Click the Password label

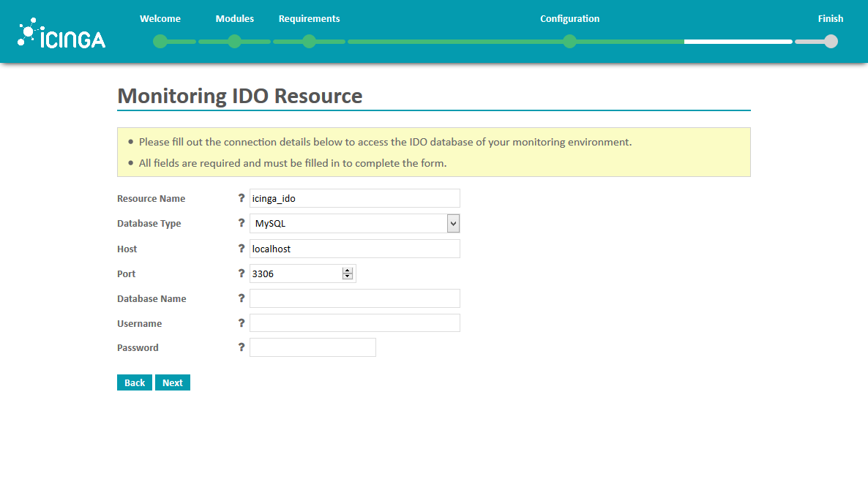[138, 348]
